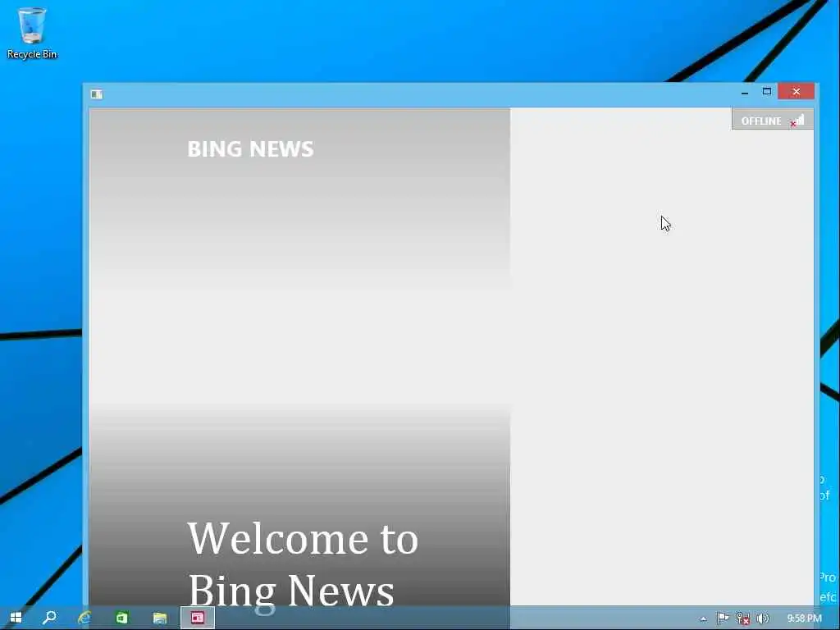
Task: Open the Action Center flag icon
Action: point(723,619)
